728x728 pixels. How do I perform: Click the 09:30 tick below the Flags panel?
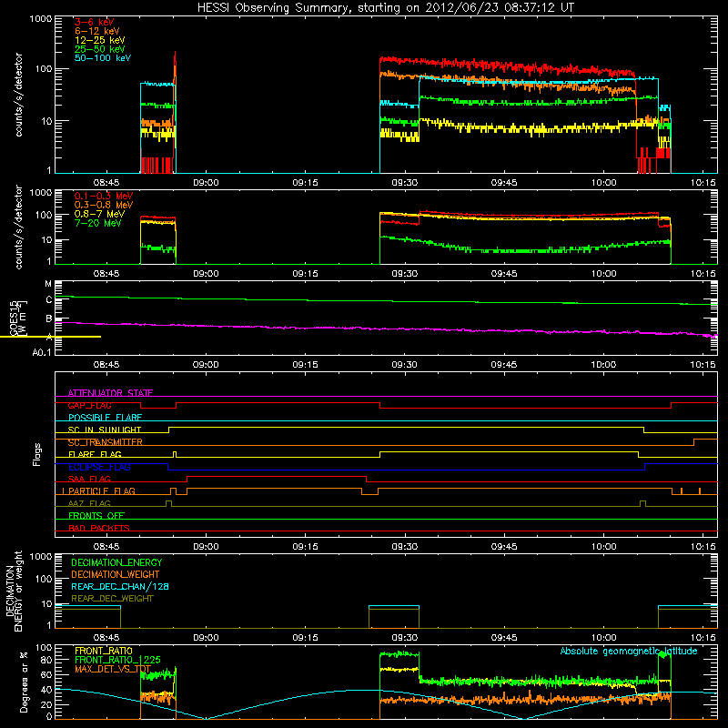[404, 547]
